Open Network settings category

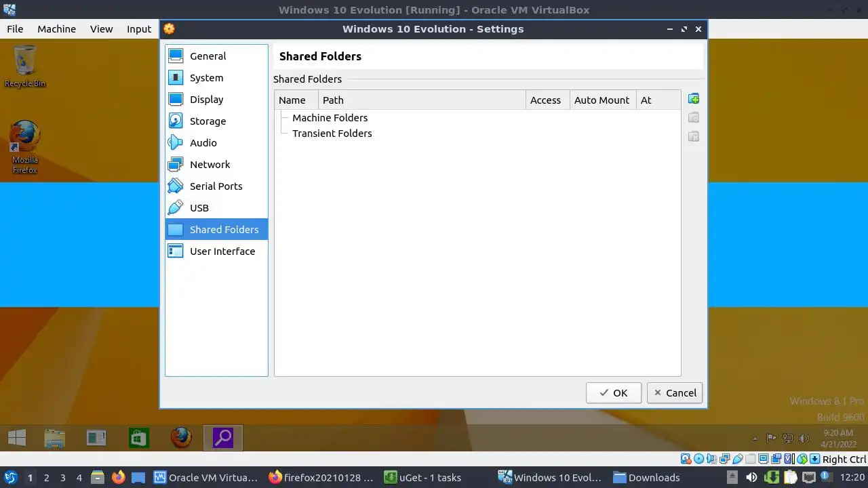[x=216, y=165]
